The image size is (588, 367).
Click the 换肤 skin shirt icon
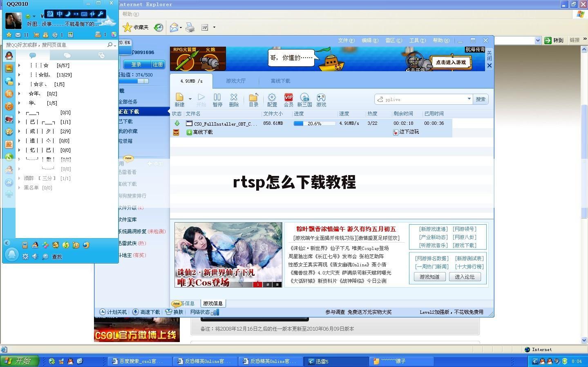168,312
